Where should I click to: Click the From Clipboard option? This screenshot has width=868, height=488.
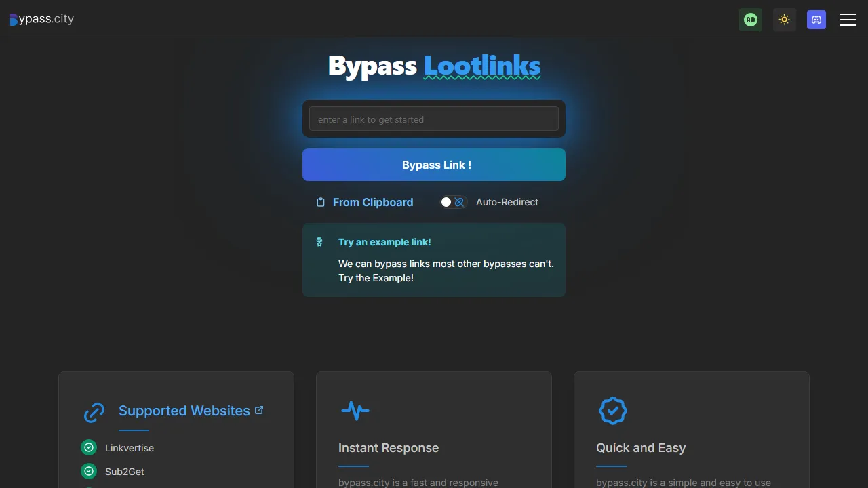click(x=373, y=202)
